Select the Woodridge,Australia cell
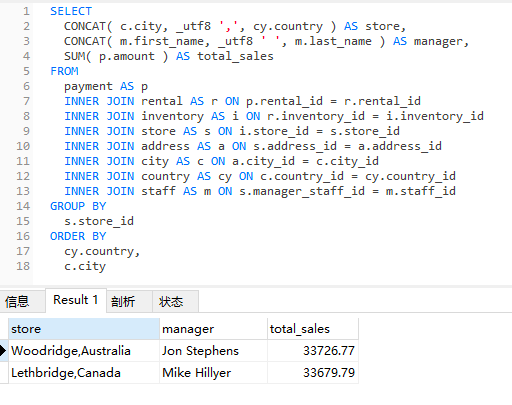512x405 pixels. (x=84, y=351)
